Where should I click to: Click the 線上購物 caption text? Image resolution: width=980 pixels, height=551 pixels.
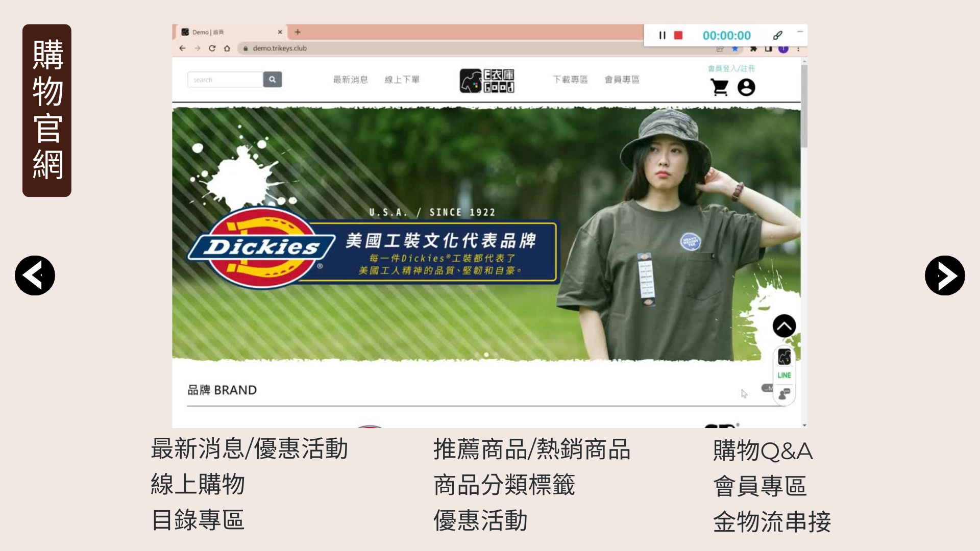coord(198,484)
